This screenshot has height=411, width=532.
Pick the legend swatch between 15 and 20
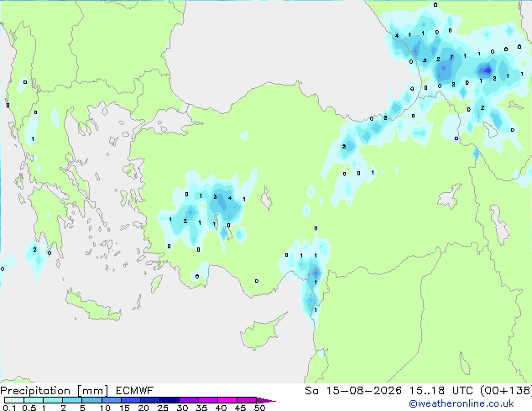(x=130, y=400)
